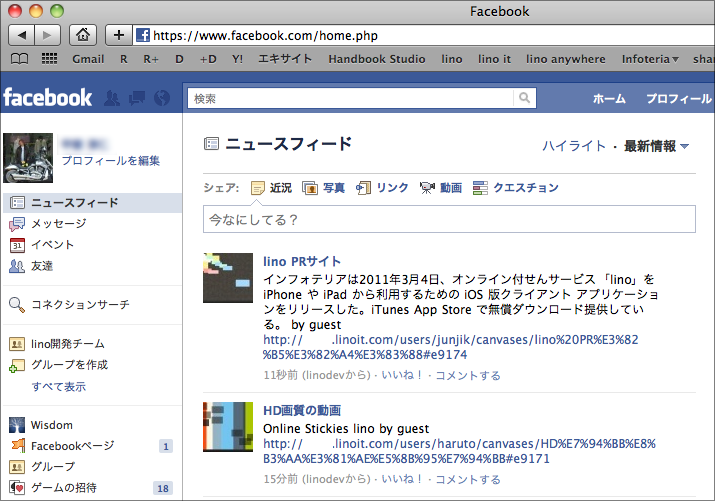Click the browser address bar URL
Image resolution: width=715 pixels, height=501 pixels.
pos(265,36)
